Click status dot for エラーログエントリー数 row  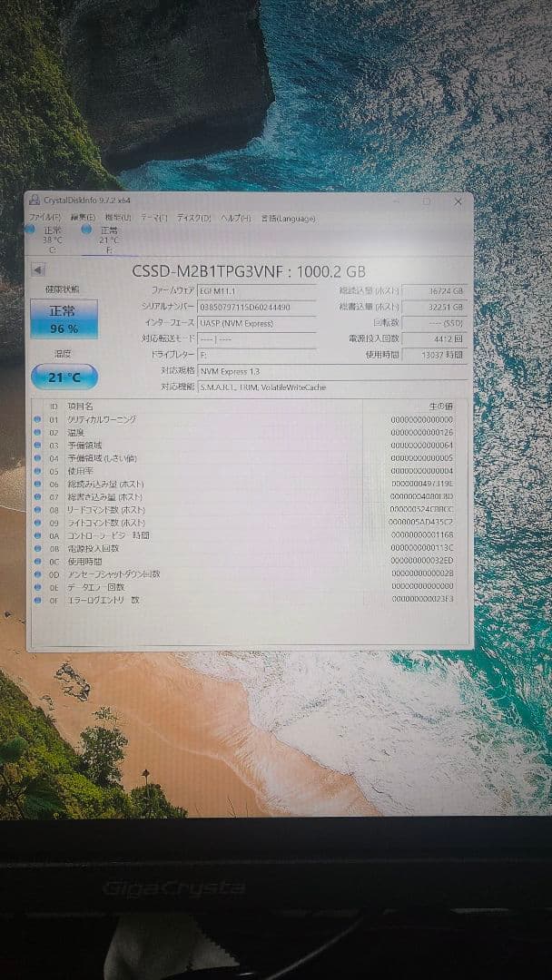[37, 600]
